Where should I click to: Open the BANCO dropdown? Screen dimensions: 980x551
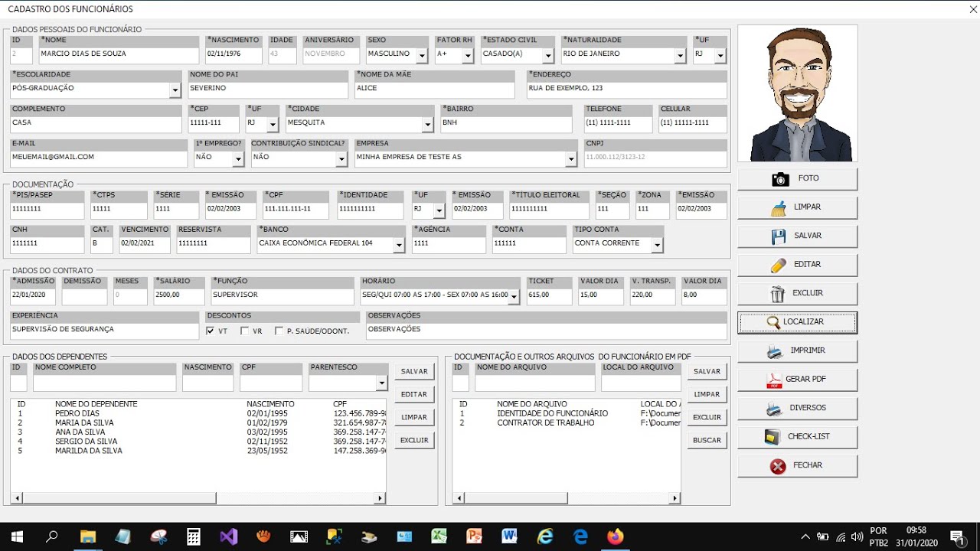tap(399, 245)
